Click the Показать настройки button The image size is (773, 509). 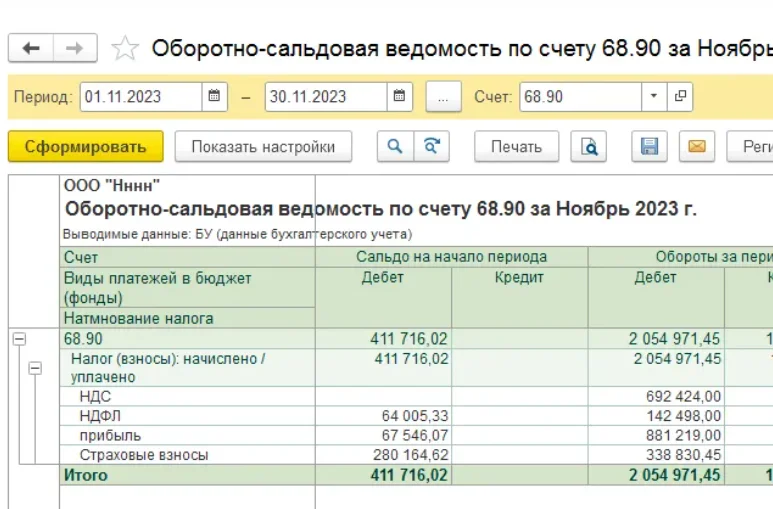pyautogui.click(x=263, y=147)
